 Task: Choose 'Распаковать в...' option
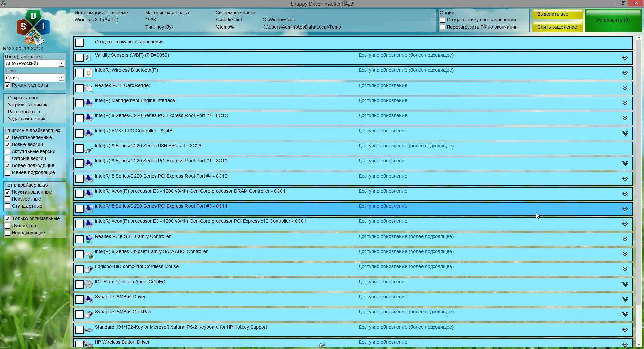(x=26, y=112)
